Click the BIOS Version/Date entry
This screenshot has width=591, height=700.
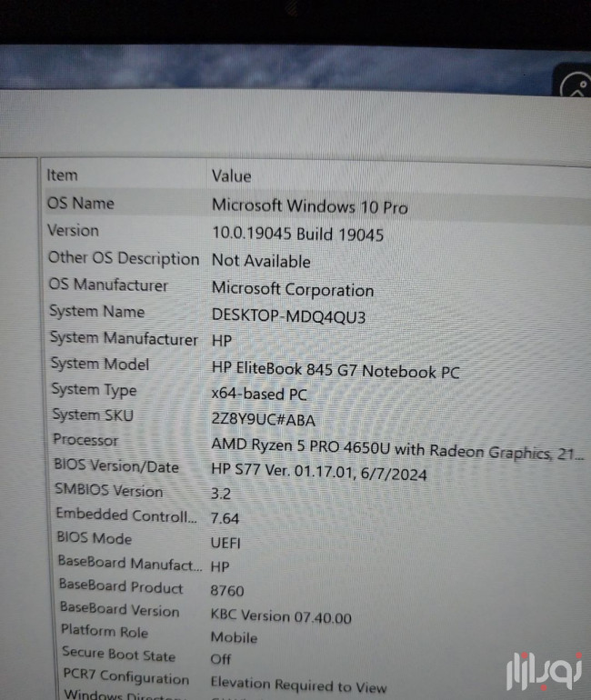(116, 465)
